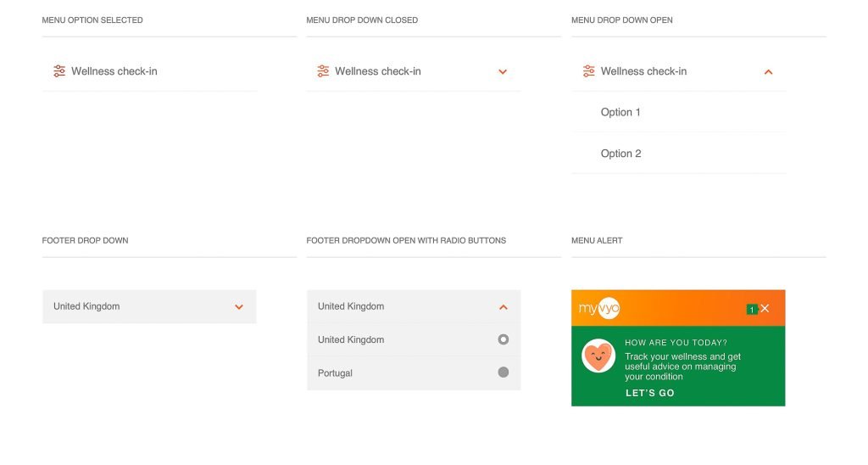Select the Portugal radio button
This screenshot has height=465, width=868.
click(504, 373)
